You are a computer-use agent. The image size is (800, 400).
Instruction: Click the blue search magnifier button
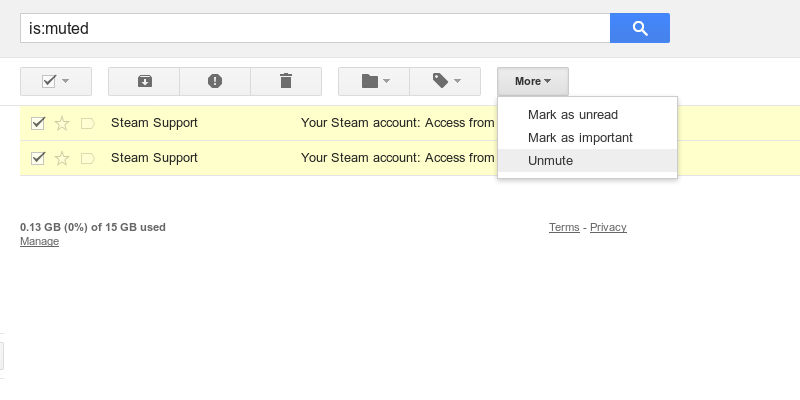coord(639,28)
